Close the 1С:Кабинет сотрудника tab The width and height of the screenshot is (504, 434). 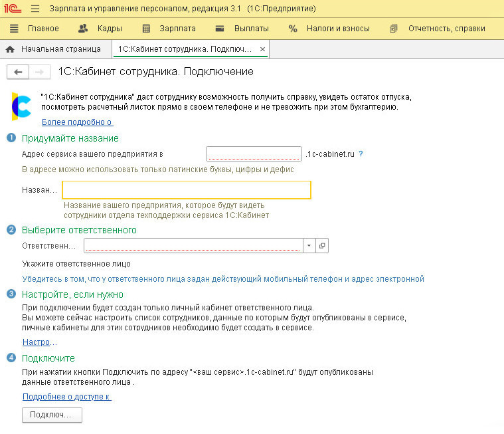pos(262,49)
